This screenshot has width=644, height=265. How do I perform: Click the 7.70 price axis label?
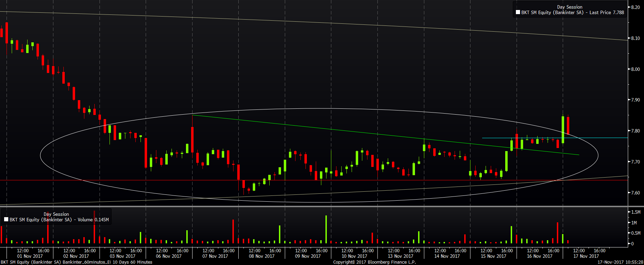click(x=636, y=162)
